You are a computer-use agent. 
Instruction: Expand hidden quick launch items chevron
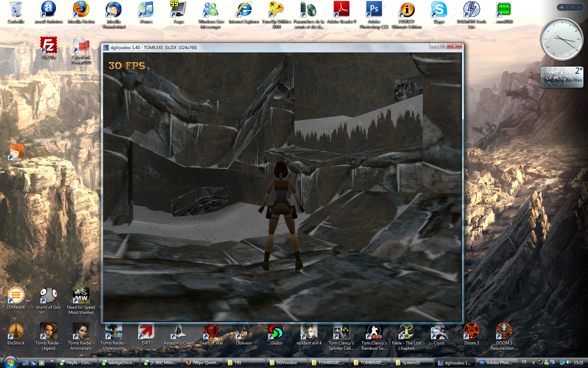click(x=52, y=361)
